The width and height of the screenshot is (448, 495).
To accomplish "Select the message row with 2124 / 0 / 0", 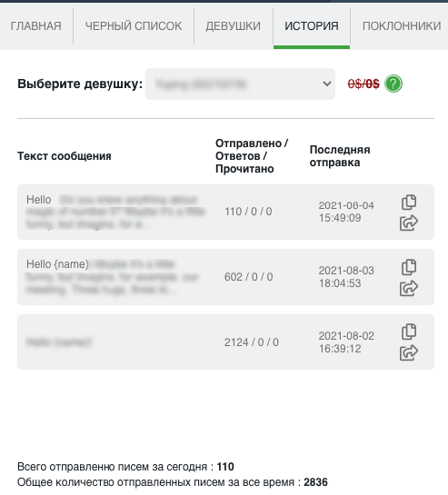I will [x=225, y=342].
